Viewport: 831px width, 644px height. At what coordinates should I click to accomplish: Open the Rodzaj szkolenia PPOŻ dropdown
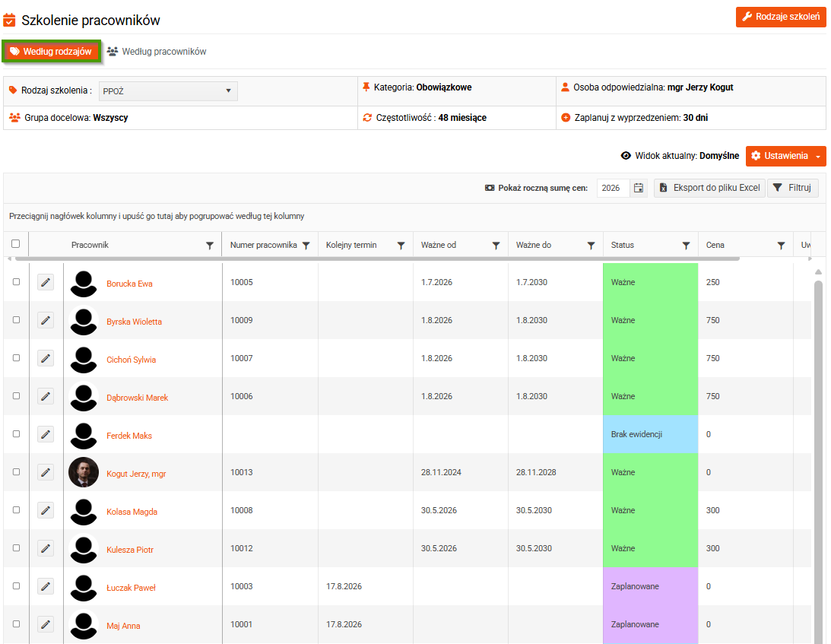tap(167, 91)
